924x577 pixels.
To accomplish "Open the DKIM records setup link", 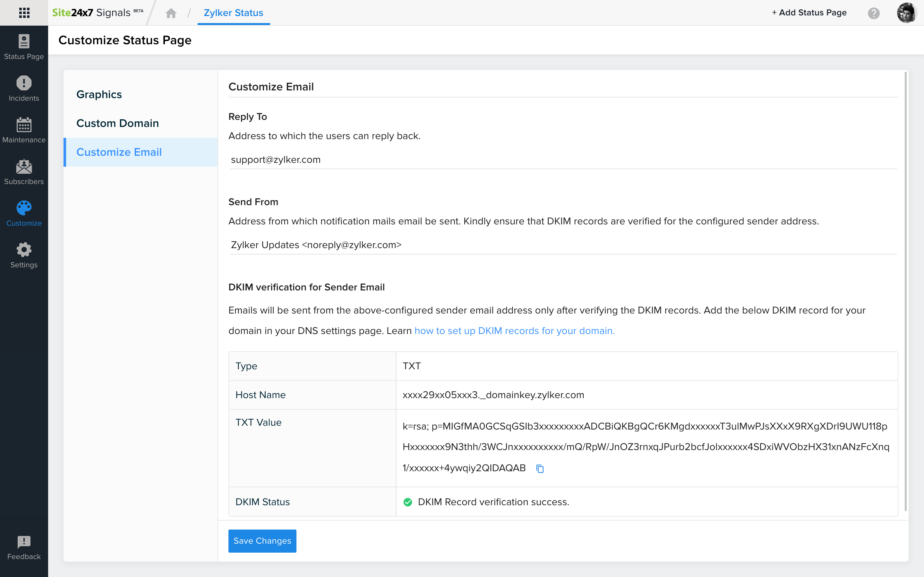I will click(x=514, y=330).
